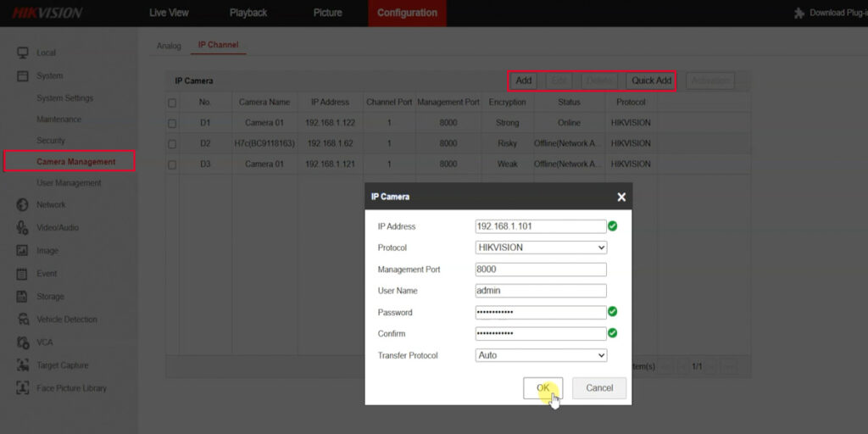Cancel the IP Camera dialog
This screenshot has height=434, width=868.
tap(599, 388)
